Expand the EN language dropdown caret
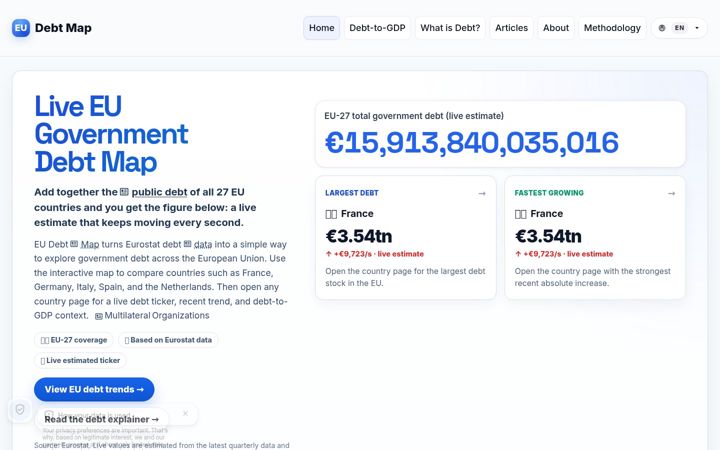Screen dimensions: 720x450 click(697, 28)
